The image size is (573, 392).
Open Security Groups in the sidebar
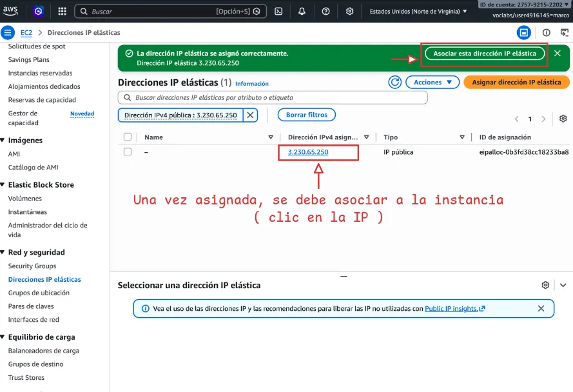pyautogui.click(x=32, y=266)
